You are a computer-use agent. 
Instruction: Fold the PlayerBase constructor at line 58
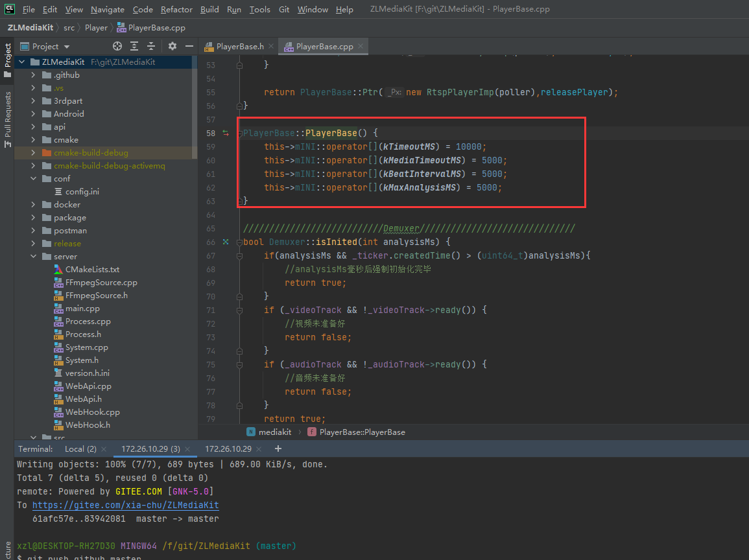pos(240,134)
